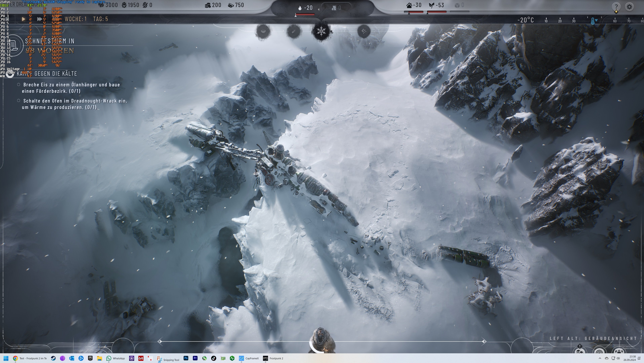
Task: Select the syringe health icon
Action: [x=294, y=31]
